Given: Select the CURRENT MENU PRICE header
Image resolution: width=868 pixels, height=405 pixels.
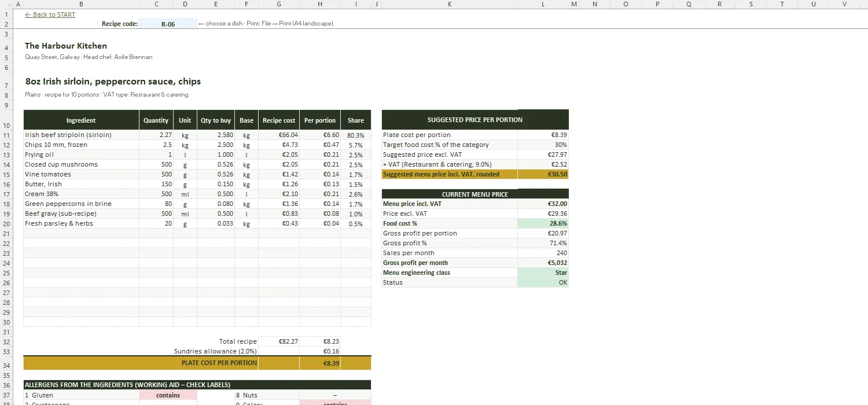Looking at the screenshot, I should [475, 194].
